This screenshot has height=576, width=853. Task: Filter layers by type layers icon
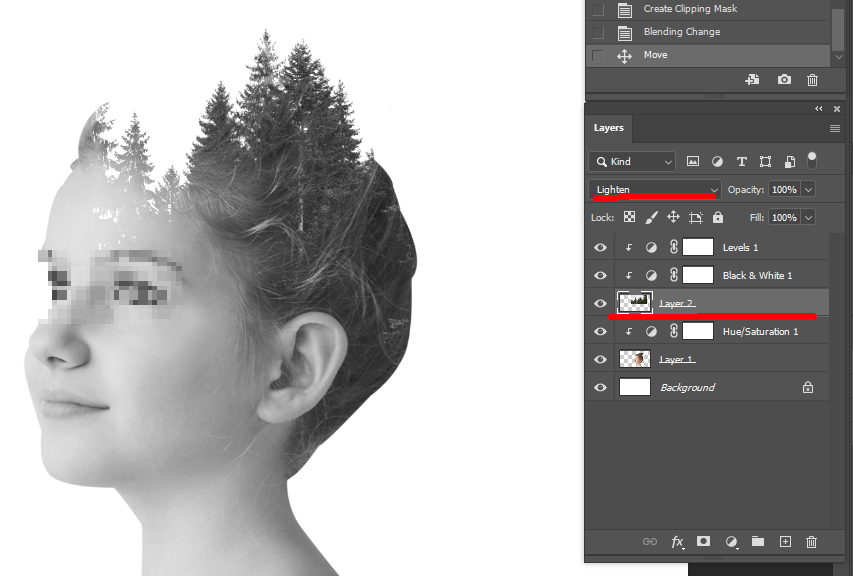click(741, 162)
